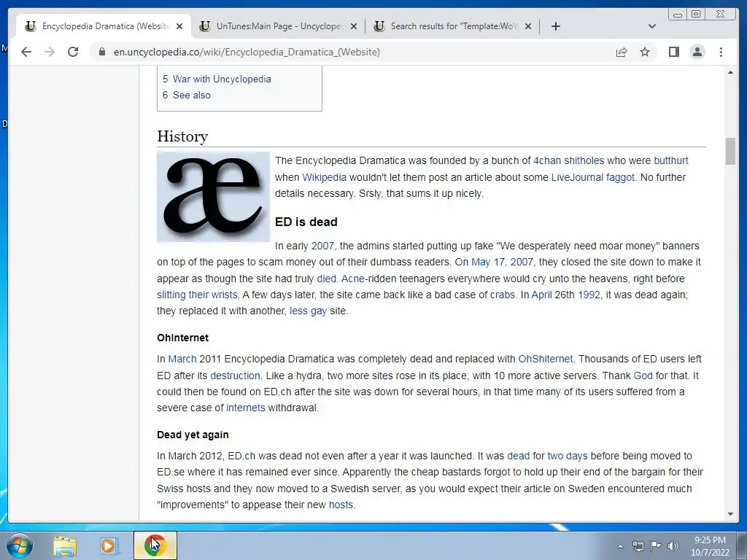Open a new tab with plus button
Screen dimensions: 747x560
pyautogui.click(x=555, y=26)
